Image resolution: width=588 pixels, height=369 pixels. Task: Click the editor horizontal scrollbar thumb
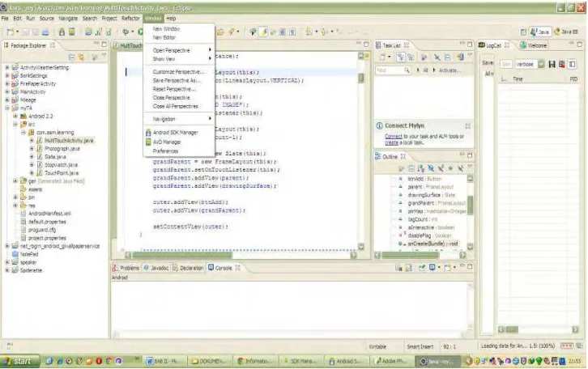(182, 255)
